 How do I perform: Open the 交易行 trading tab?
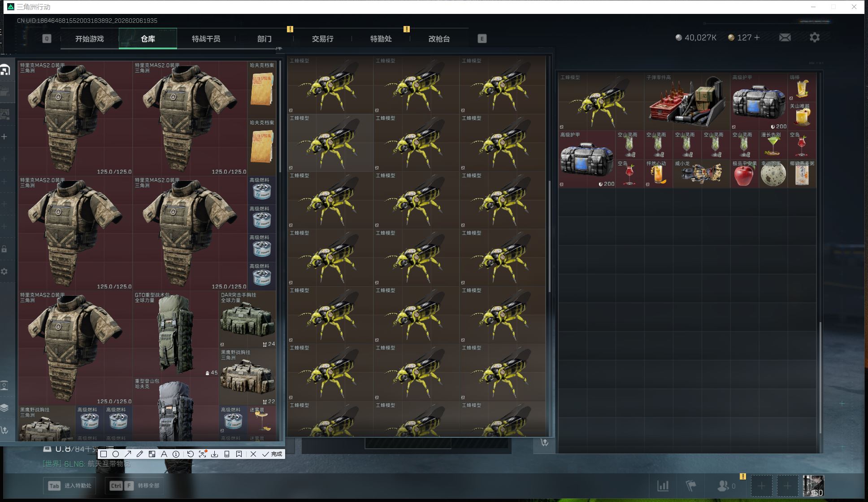(x=322, y=39)
